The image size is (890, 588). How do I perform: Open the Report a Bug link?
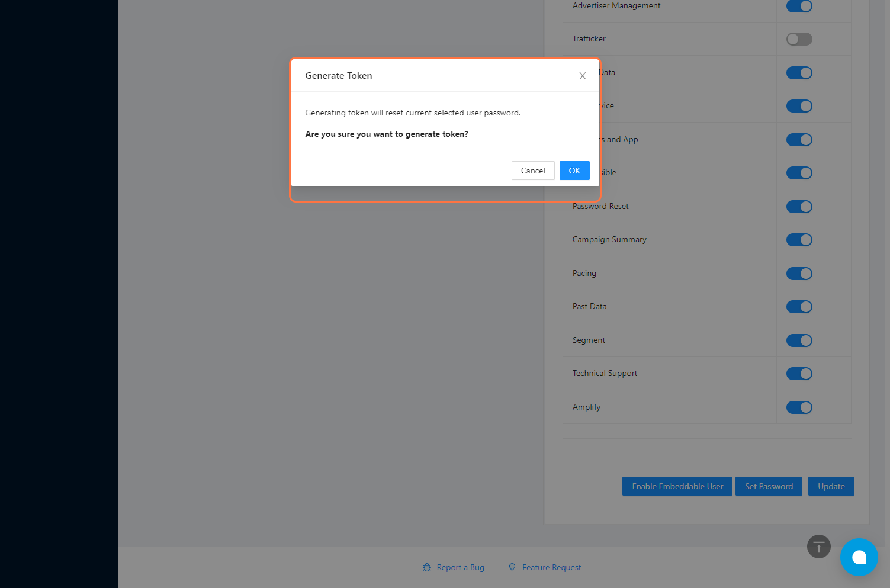point(460,567)
